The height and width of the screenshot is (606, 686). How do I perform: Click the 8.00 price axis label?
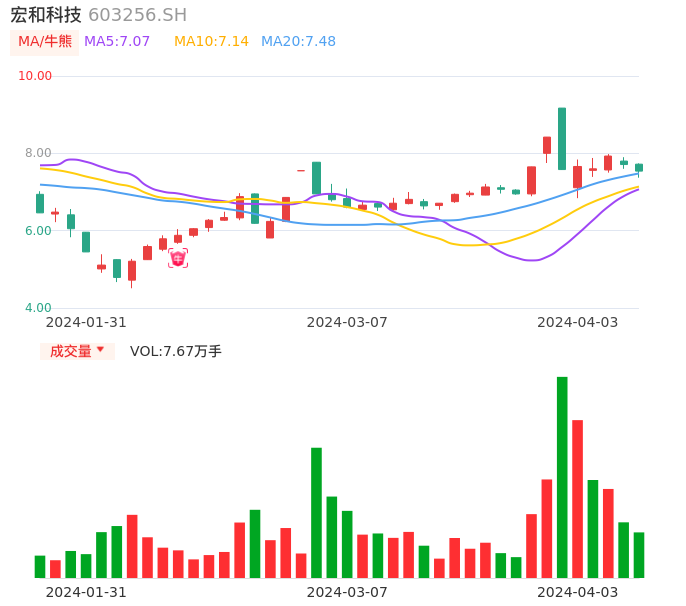coord(38,153)
